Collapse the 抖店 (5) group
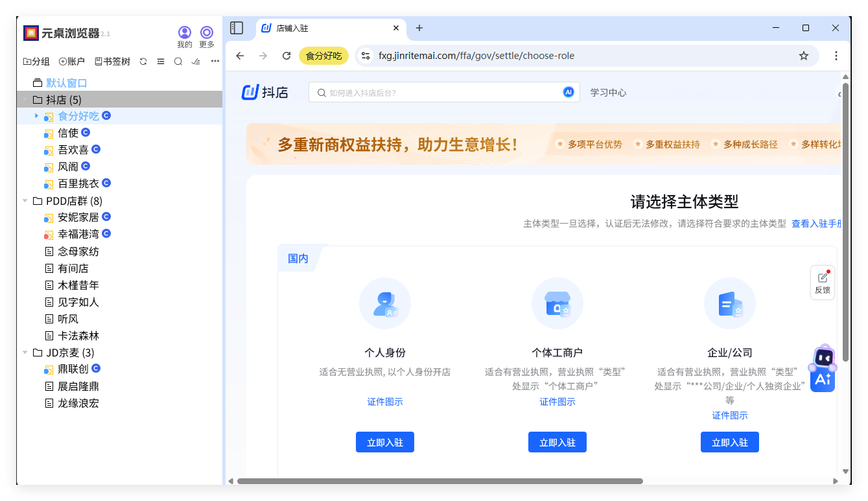 pos(25,100)
